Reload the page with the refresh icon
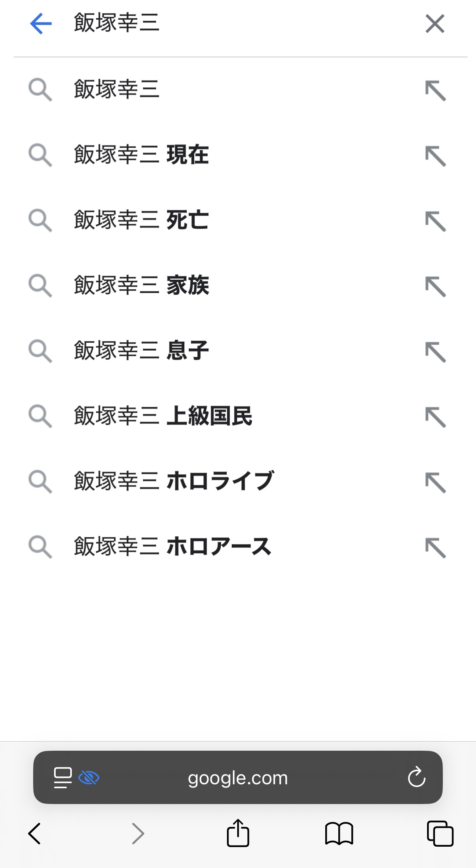 (x=416, y=778)
